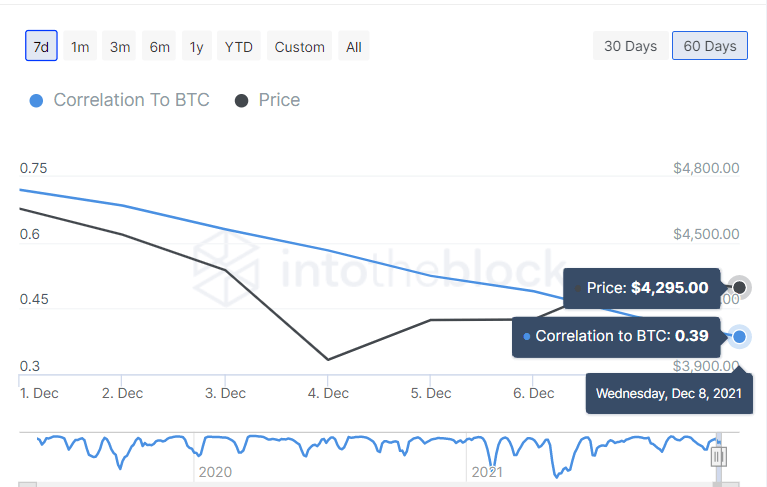Select the 7d time range
Screen dimensions: 767x487
coord(41,46)
